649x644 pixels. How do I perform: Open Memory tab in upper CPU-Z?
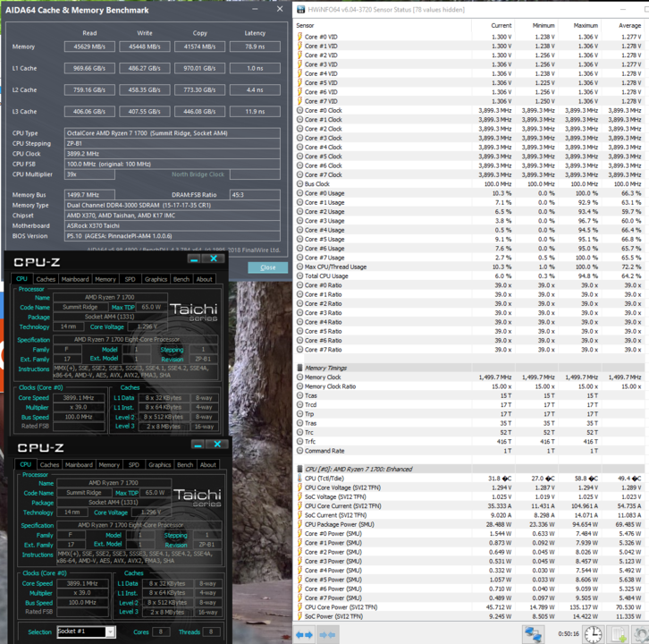coord(105,279)
